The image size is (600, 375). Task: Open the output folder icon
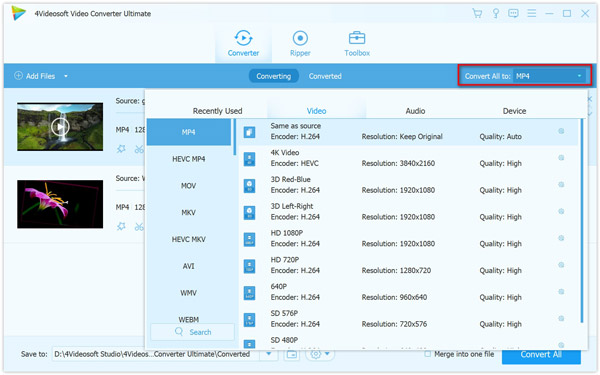point(292,355)
